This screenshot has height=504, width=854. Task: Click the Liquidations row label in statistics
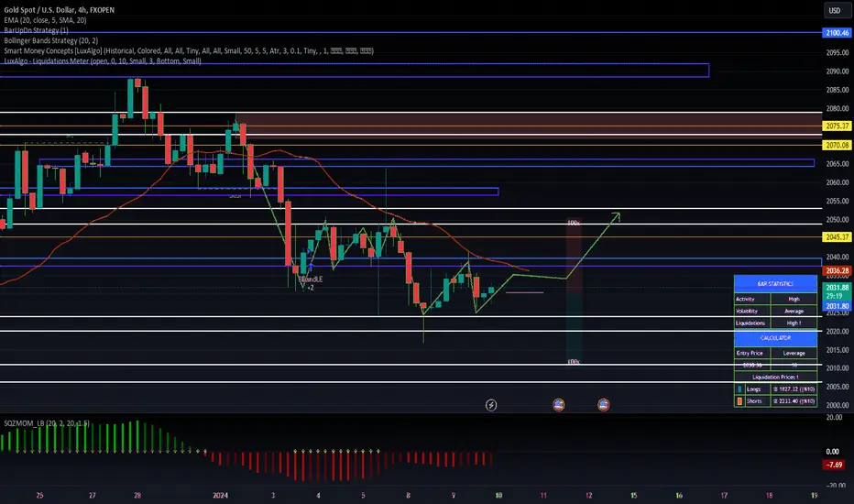tap(752, 323)
